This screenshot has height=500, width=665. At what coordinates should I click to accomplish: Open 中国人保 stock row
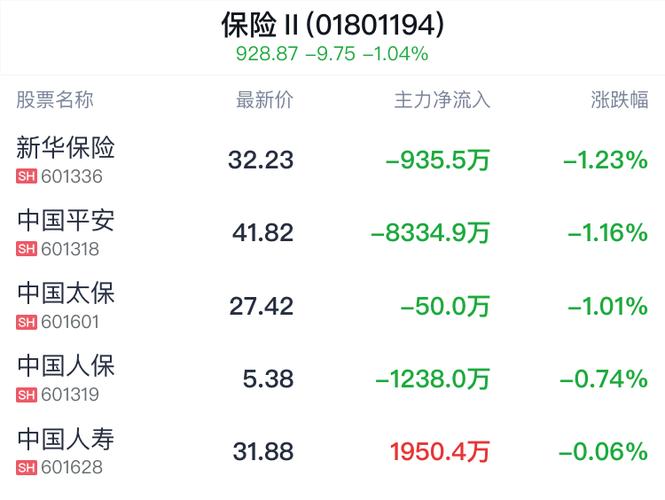click(x=332, y=378)
